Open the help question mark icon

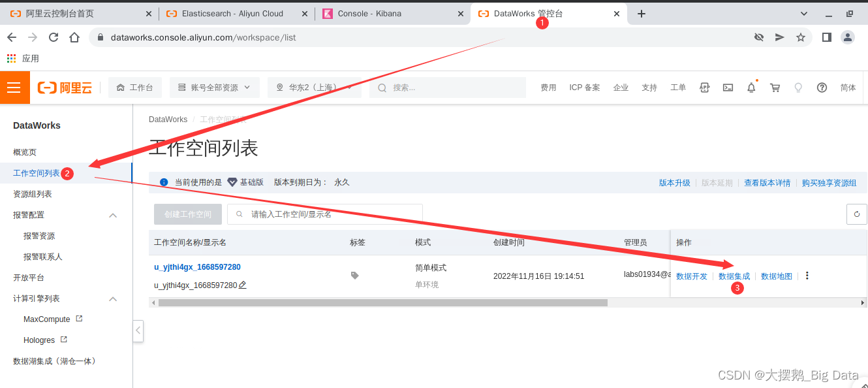tap(822, 88)
